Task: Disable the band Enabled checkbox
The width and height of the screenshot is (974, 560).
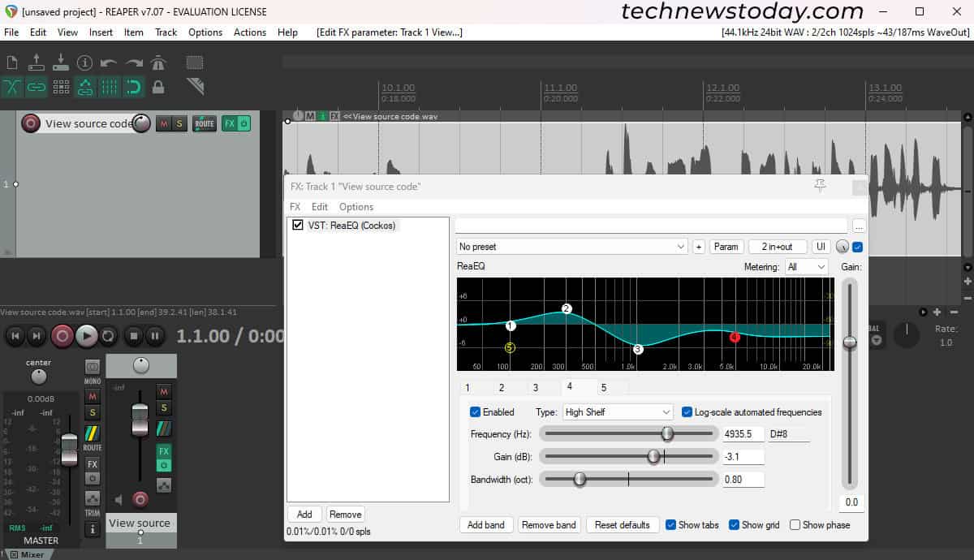Action: 476,412
